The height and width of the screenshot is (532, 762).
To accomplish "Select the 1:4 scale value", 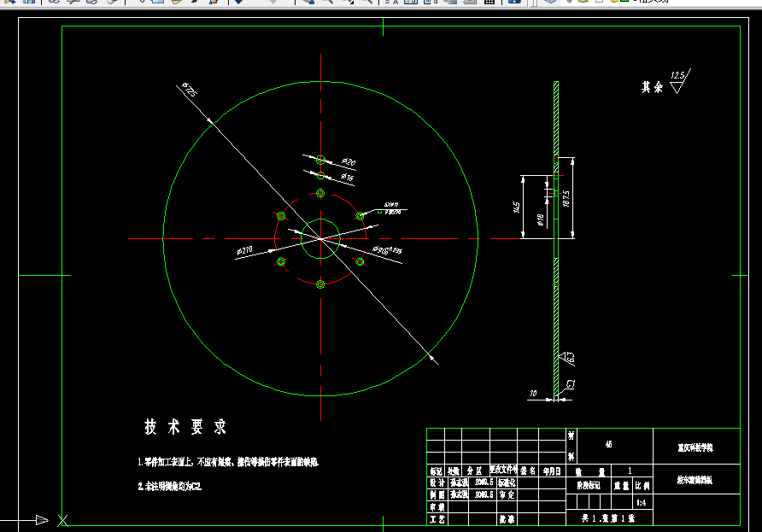I will pyautogui.click(x=642, y=503).
